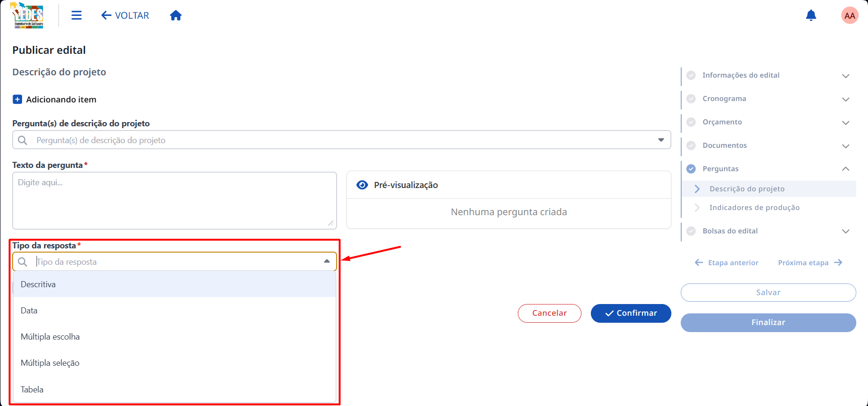Image resolution: width=868 pixels, height=406 pixels.
Task: Select the Descritiva option
Action: [x=175, y=284]
